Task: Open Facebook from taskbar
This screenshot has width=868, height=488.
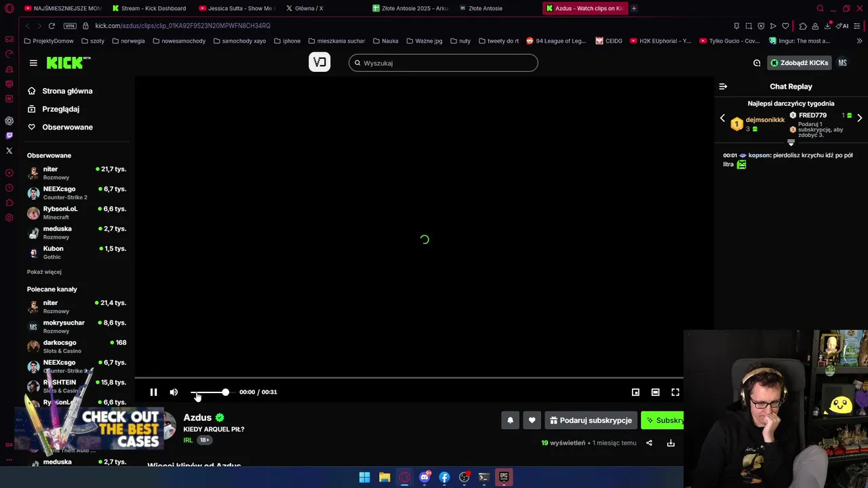Action: click(x=444, y=477)
